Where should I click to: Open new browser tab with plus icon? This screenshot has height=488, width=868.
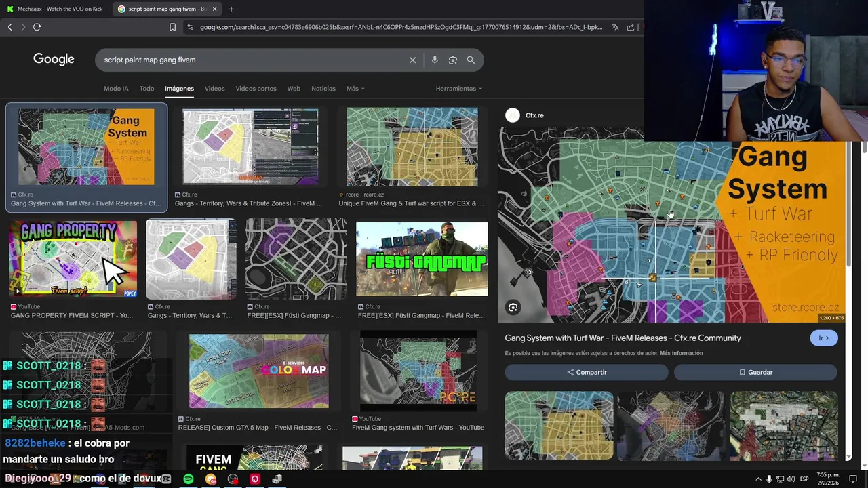point(231,9)
